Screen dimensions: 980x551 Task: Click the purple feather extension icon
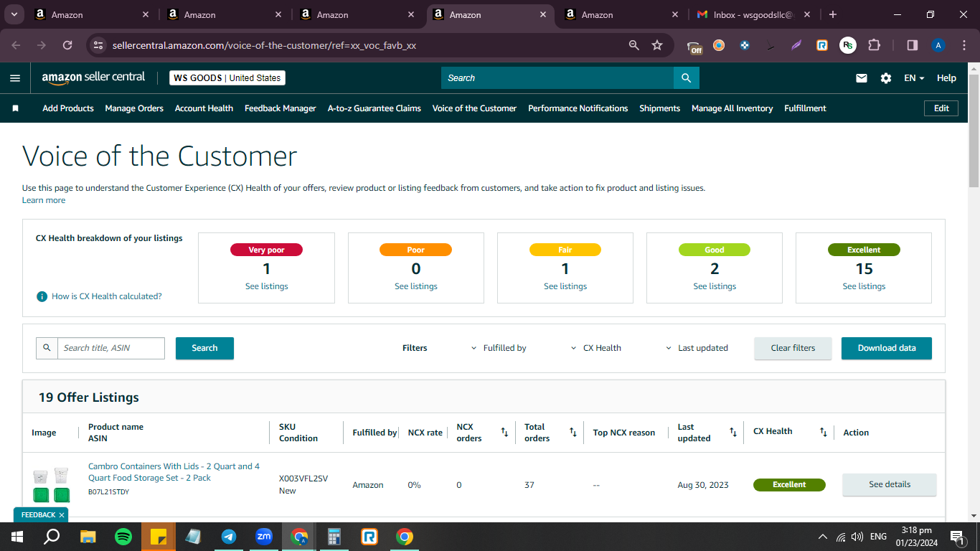[796, 45]
